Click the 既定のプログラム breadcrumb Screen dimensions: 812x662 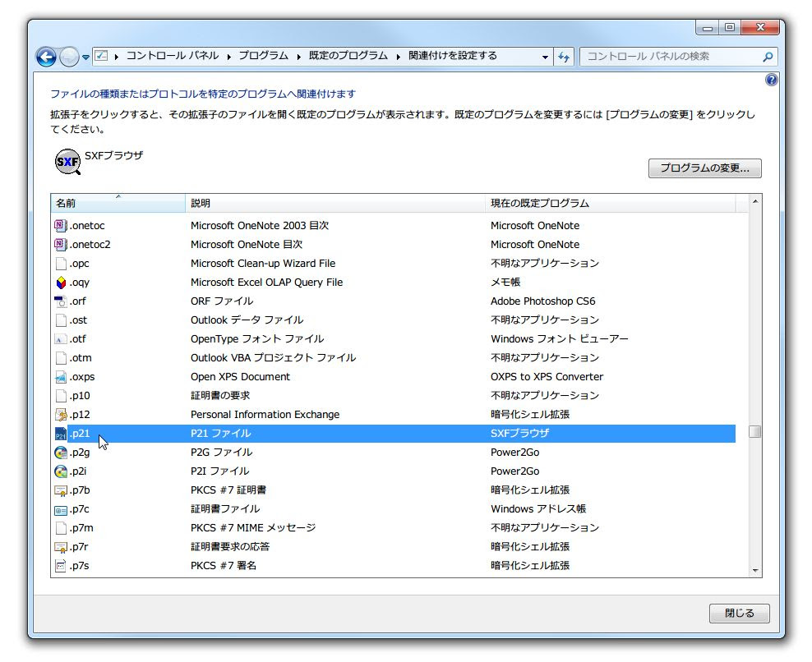(348, 55)
